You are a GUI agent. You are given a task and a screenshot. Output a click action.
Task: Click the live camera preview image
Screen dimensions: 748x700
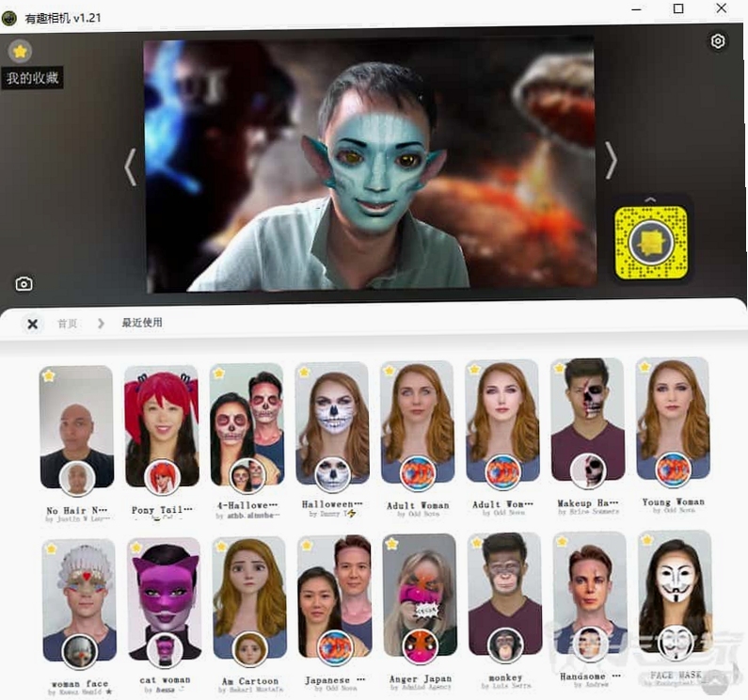tap(370, 165)
